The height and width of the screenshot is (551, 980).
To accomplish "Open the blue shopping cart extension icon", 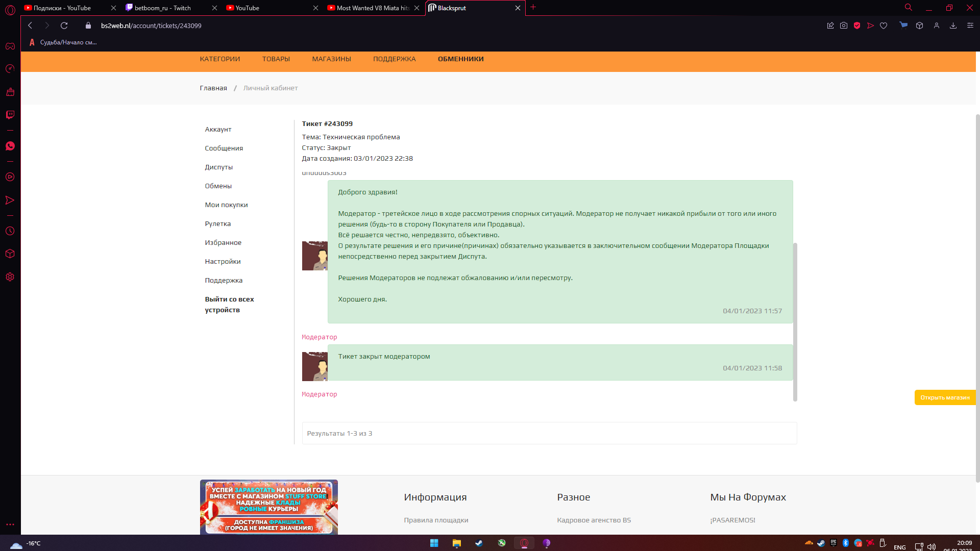I will click(903, 25).
